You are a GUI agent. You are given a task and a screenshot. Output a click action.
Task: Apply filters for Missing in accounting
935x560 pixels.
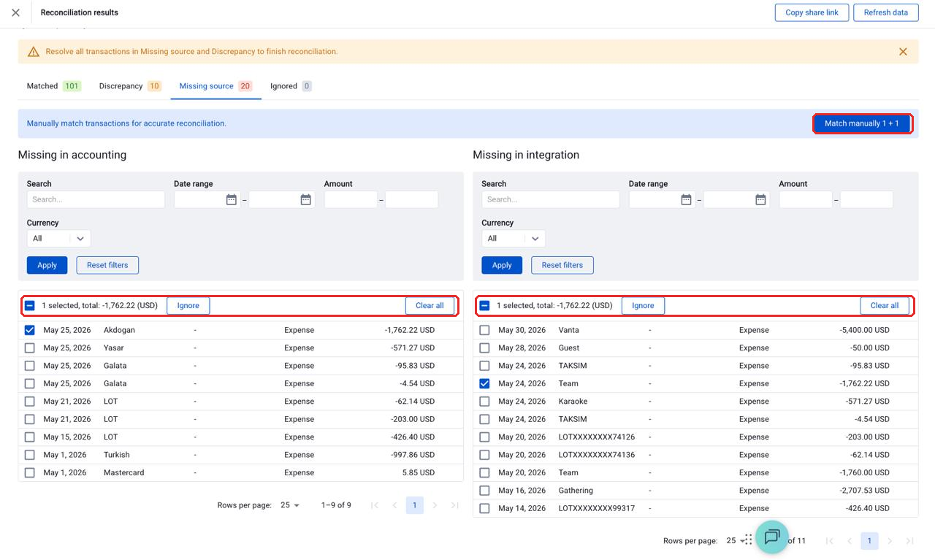point(47,265)
